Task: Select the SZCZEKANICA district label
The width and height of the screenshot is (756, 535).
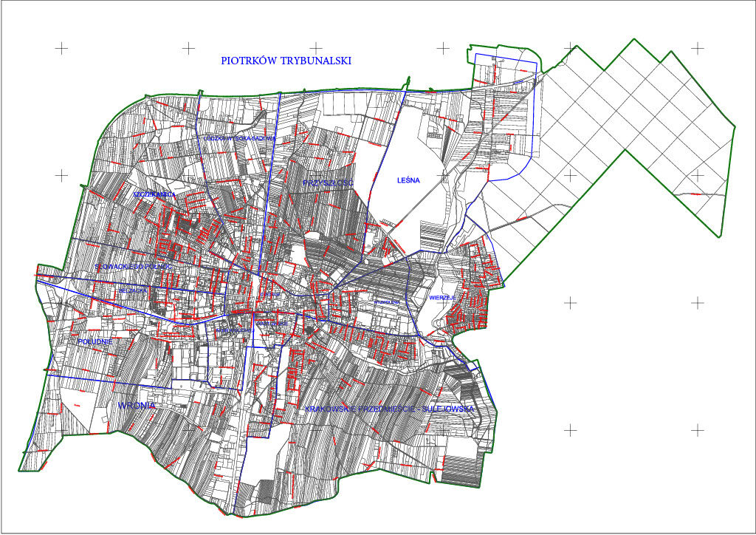Action: 154,194
